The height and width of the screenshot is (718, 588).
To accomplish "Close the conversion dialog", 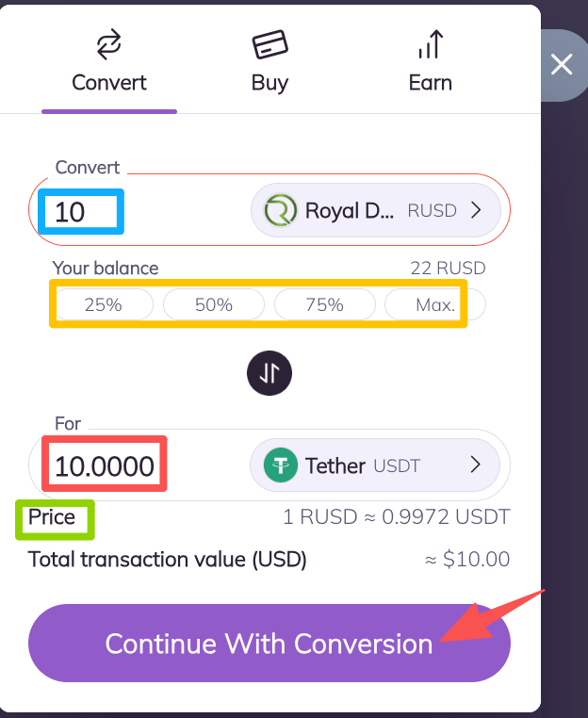I will (562, 65).
